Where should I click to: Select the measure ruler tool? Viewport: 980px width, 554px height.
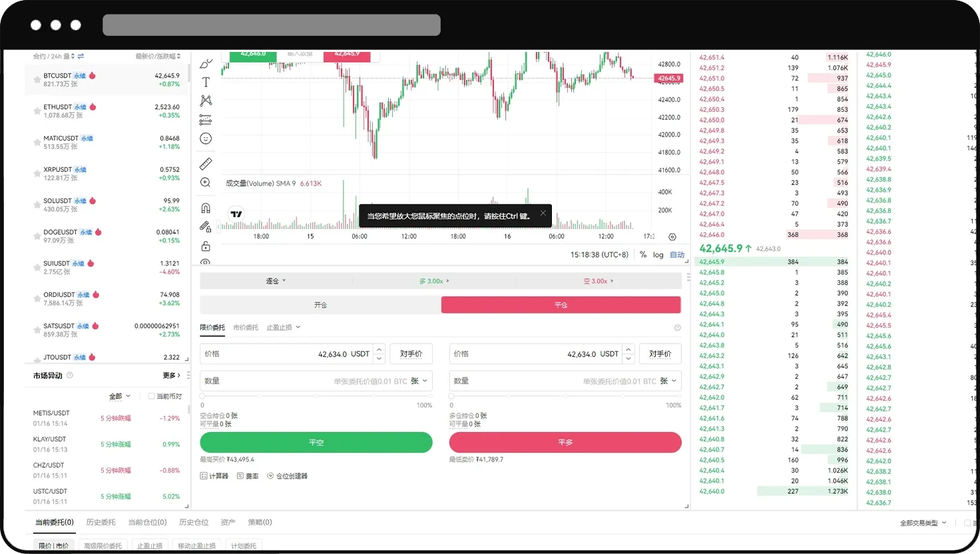click(x=205, y=163)
